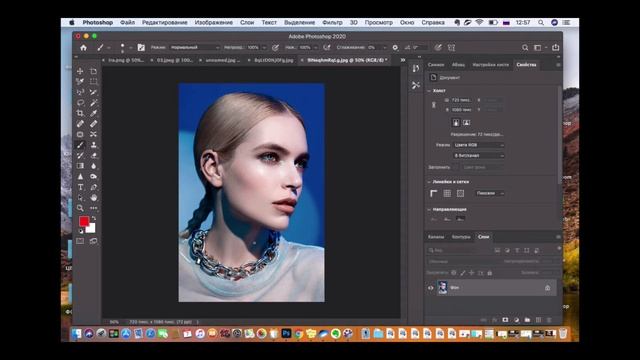The height and width of the screenshot is (360, 640).
Task: Go to the Home screen icon
Action: [83, 48]
